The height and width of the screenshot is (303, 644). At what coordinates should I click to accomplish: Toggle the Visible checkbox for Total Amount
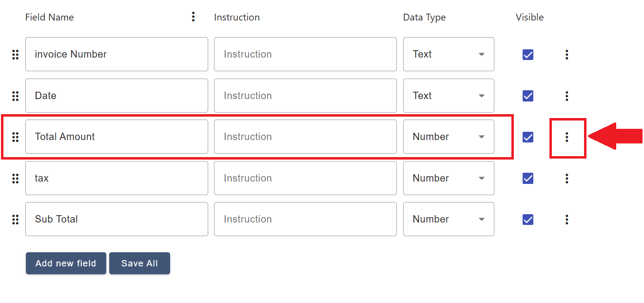528,137
